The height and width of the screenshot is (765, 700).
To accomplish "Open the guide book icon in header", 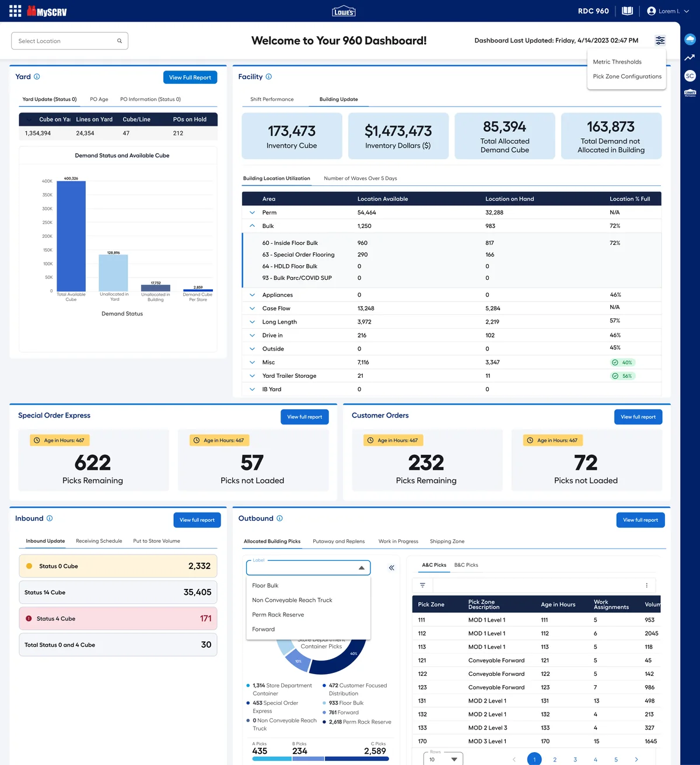I will point(627,11).
